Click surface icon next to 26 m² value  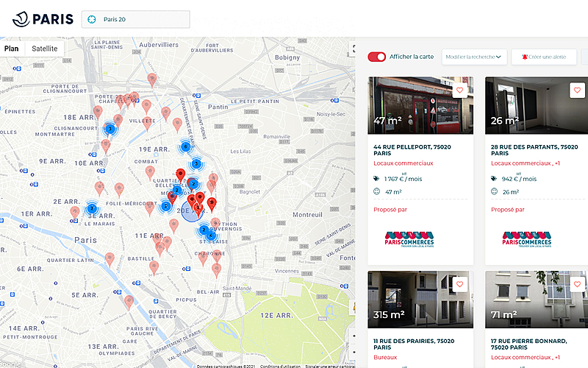pos(494,191)
